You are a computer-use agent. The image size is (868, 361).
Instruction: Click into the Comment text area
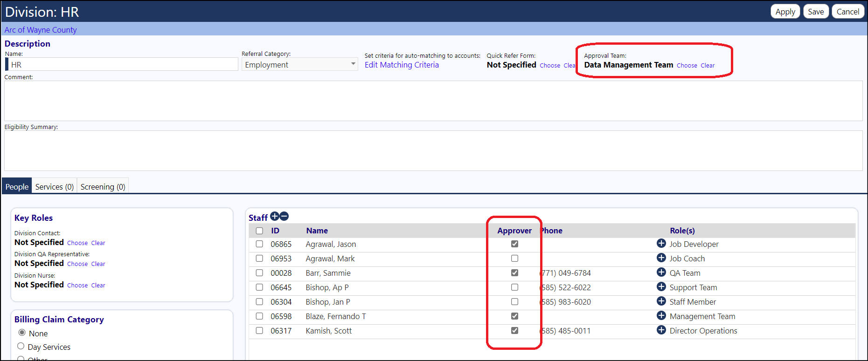[433, 101]
